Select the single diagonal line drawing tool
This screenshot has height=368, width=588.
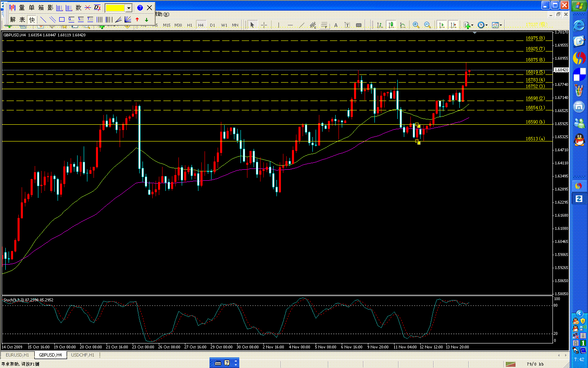[43, 19]
